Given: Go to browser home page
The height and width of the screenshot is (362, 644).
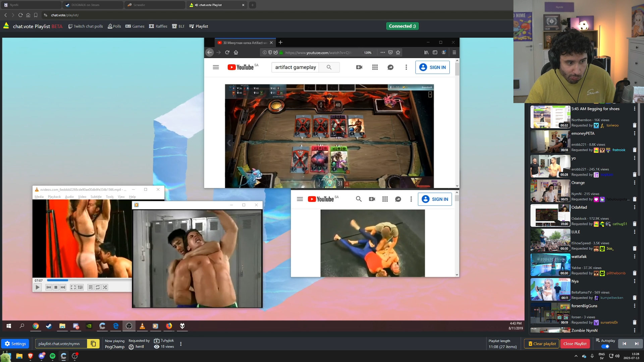Looking at the screenshot, I should (x=28, y=15).
